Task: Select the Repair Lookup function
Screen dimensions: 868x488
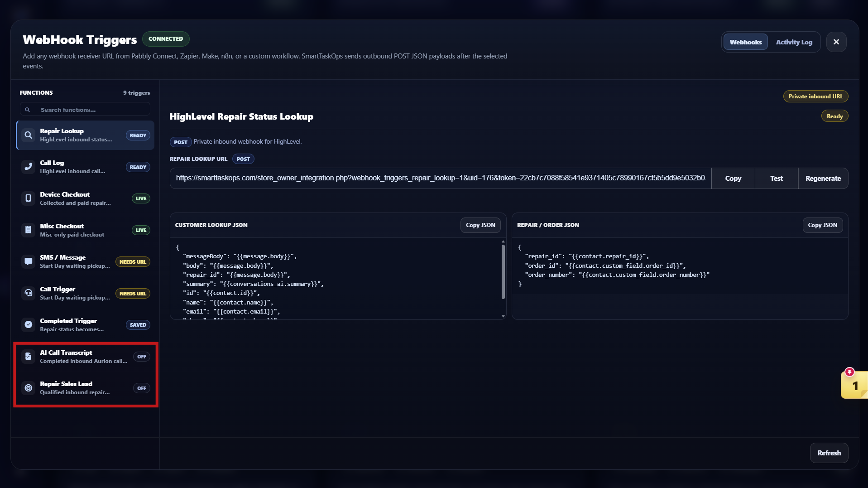Action: pyautogui.click(x=85, y=135)
